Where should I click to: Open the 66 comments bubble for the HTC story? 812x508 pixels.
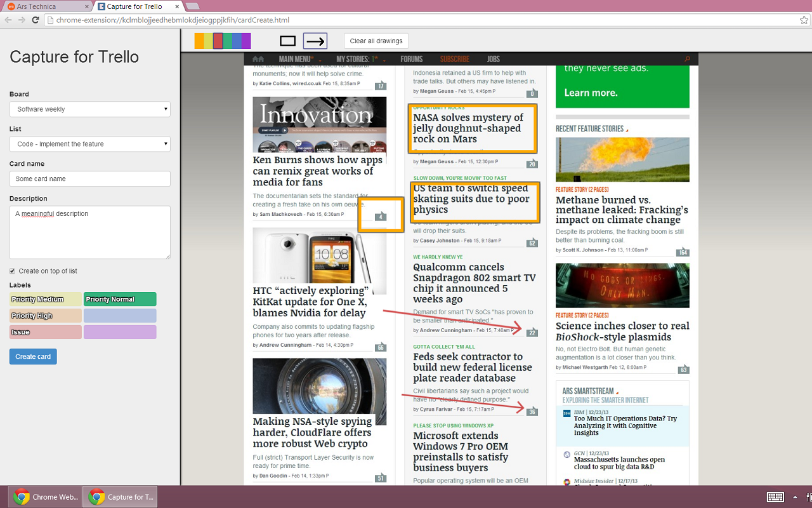coord(381,347)
